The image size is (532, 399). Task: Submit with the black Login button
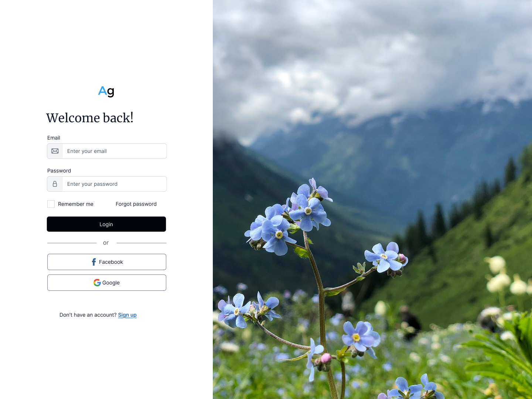pyautogui.click(x=106, y=224)
